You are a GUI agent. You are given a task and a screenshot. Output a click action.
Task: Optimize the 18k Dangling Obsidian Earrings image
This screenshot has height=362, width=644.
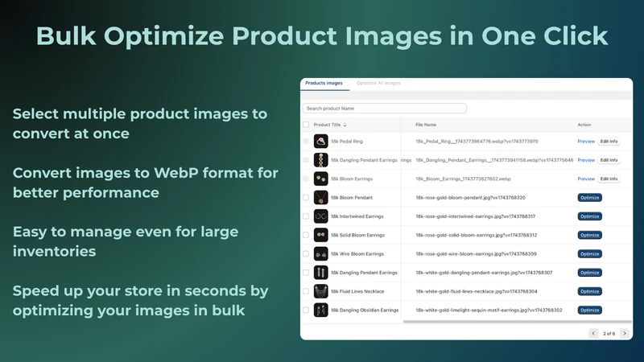[590, 311]
